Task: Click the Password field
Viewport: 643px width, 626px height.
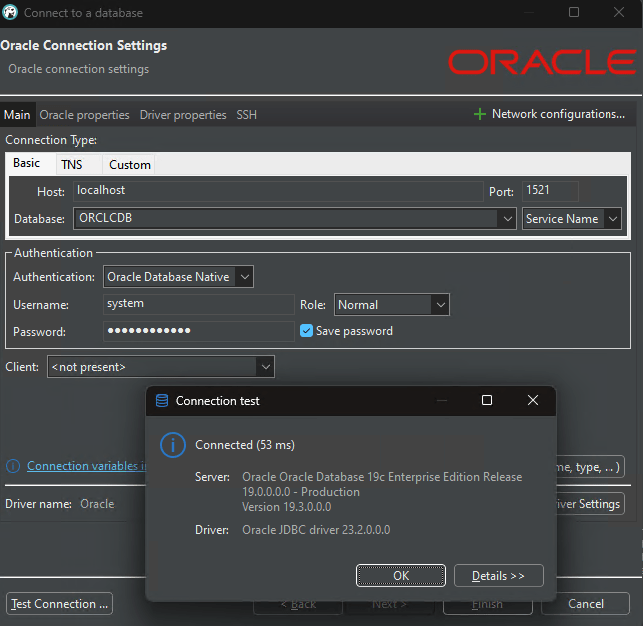Action: (199, 331)
